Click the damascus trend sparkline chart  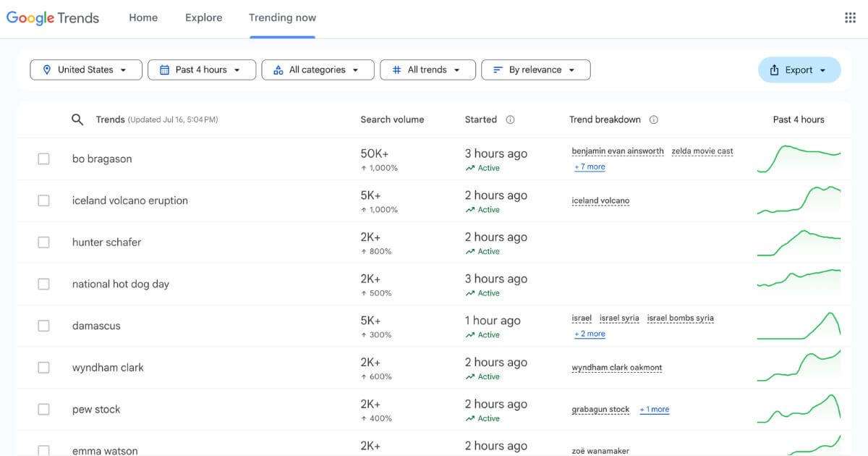coord(799,325)
